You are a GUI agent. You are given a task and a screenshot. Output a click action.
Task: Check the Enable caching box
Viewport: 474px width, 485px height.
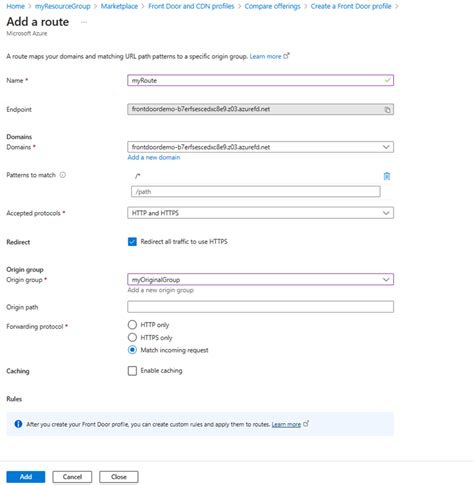(132, 371)
